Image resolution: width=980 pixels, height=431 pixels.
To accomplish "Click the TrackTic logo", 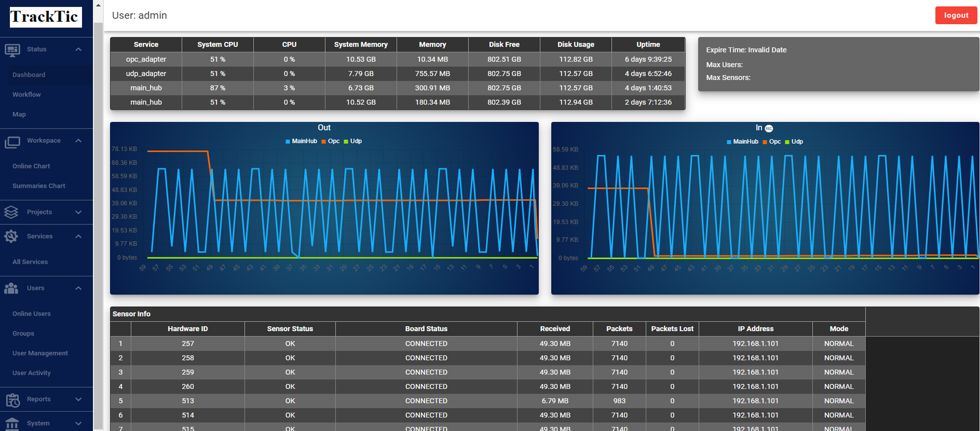I will coord(45,17).
